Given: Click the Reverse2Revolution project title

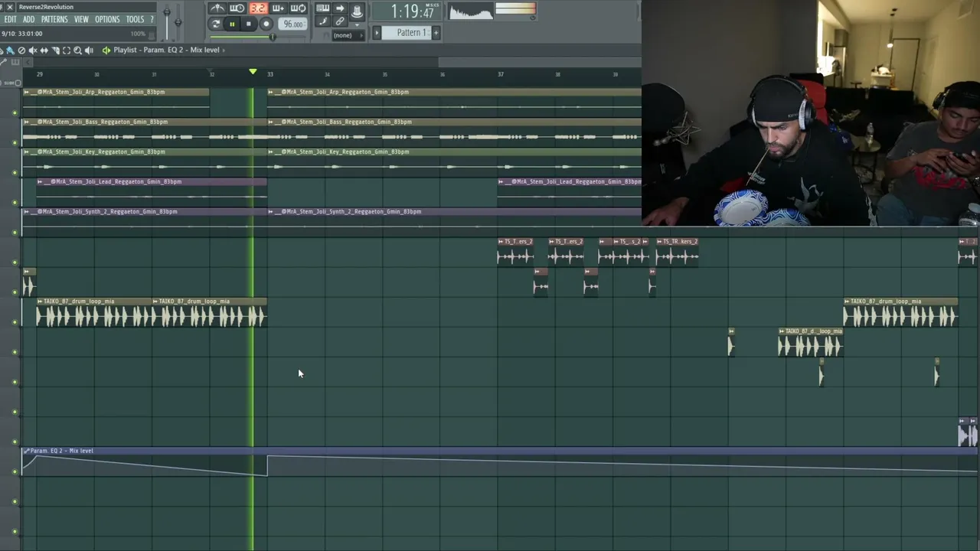Looking at the screenshot, I should click(x=46, y=7).
